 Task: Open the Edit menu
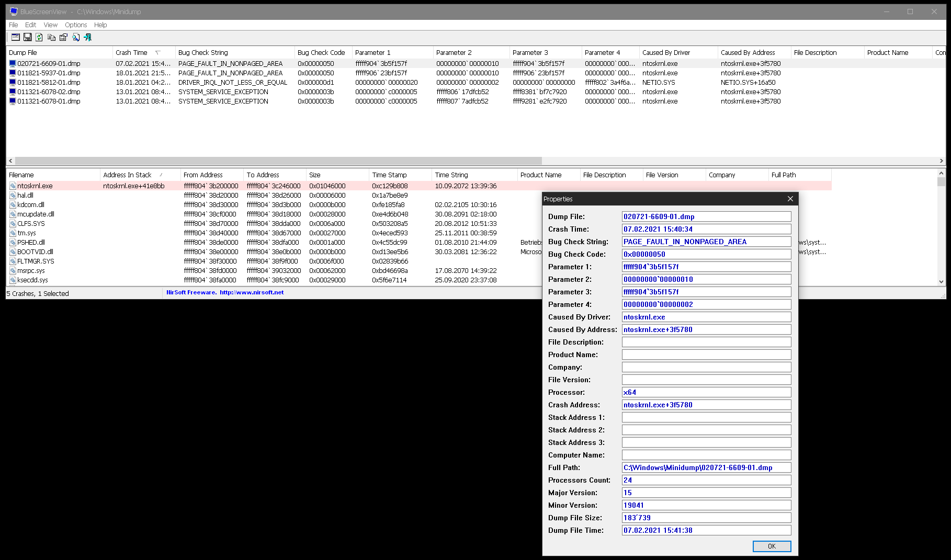pos(31,25)
